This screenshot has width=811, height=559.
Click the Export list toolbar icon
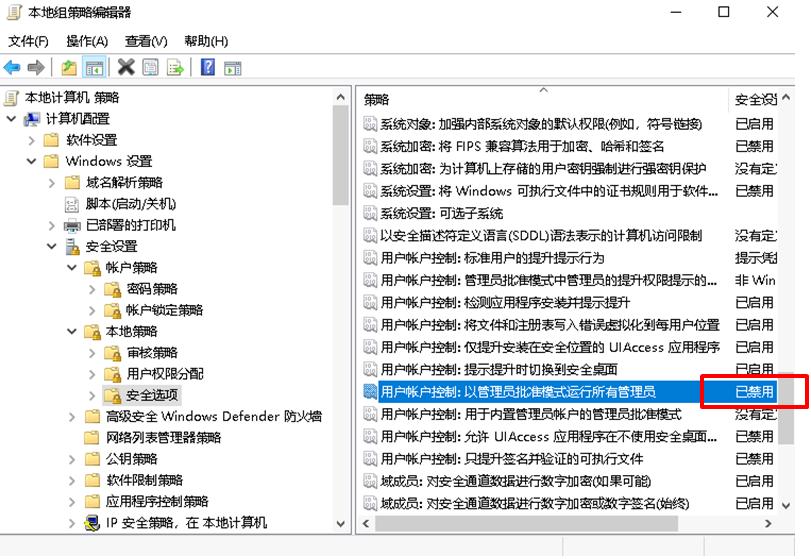pyautogui.click(x=175, y=67)
